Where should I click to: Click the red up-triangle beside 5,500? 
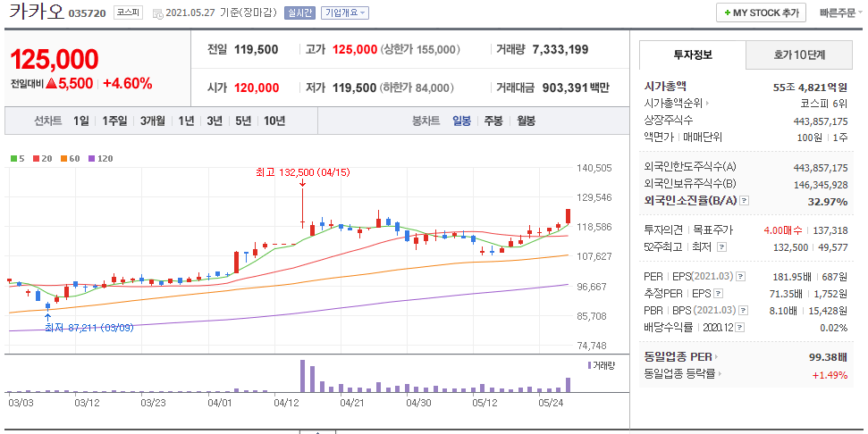[52, 84]
